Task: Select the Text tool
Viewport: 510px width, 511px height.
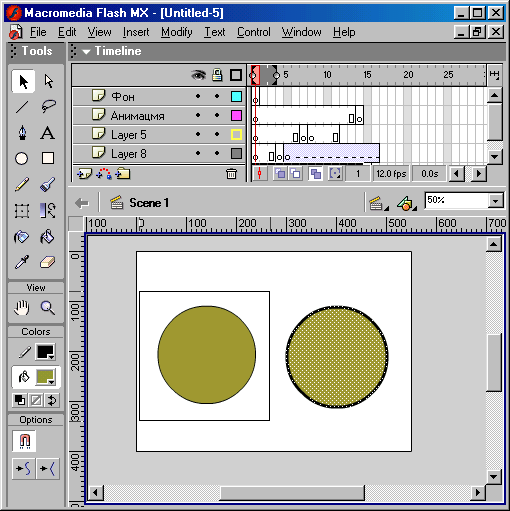Action: point(48,133)
